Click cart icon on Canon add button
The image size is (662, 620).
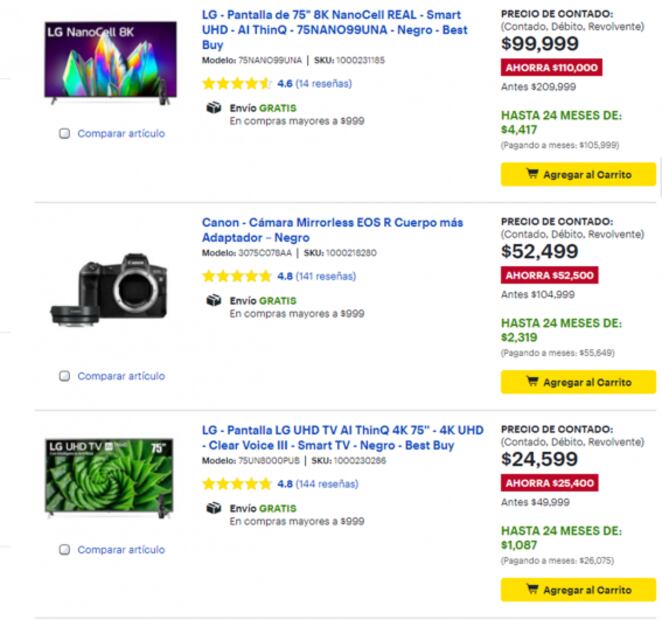coord(532,382)
